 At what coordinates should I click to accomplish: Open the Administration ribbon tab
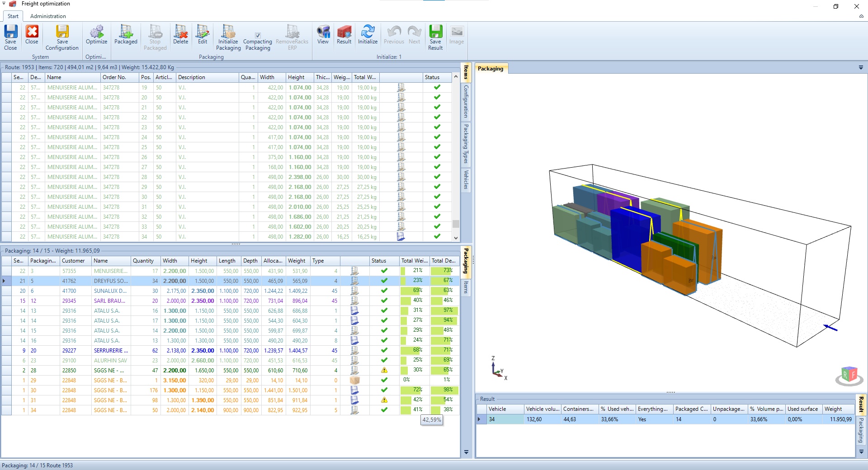[x=48, y=16]
